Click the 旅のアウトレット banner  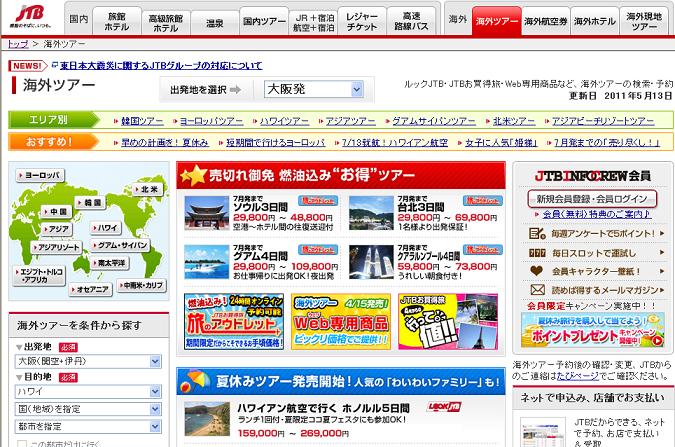[x=234, y=322]
